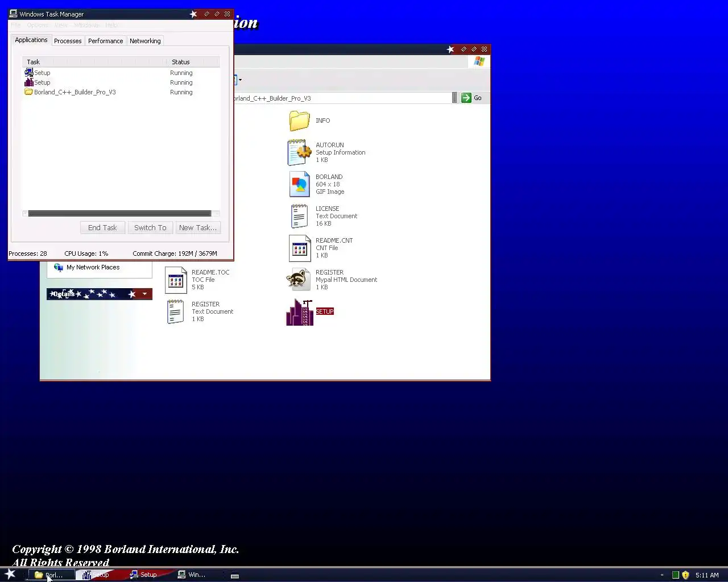Open My Network Places link
This screenshot has width=728, height=582.
(93, 267)
